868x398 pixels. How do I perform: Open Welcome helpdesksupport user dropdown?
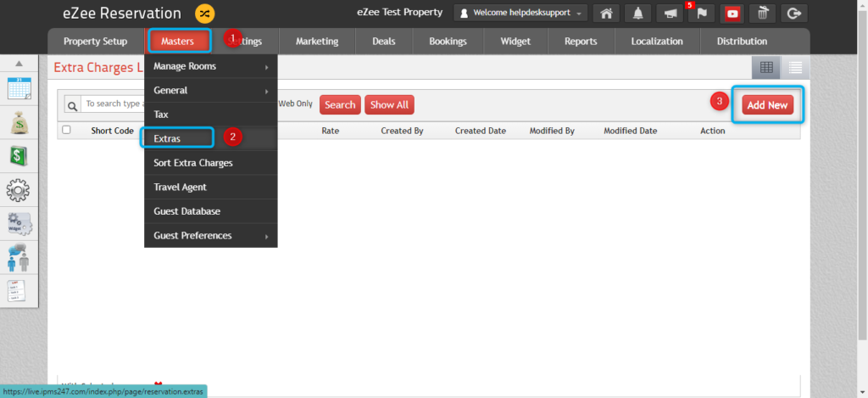(x=520, y=14)
